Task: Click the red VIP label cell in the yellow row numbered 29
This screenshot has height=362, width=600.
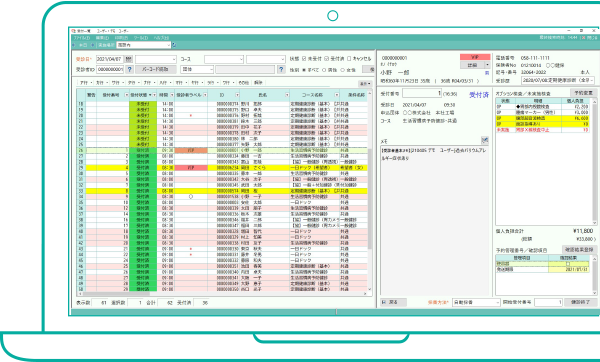Action: point(191,168)
